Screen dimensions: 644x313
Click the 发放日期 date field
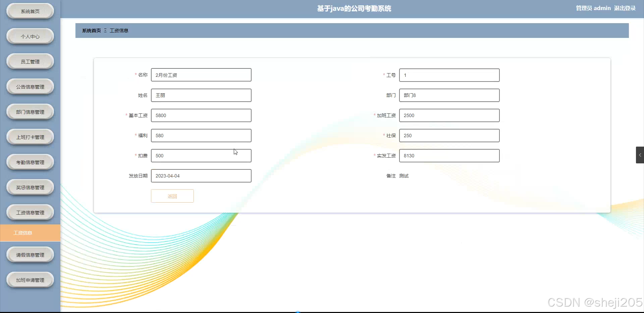click(x=201, y=175)
